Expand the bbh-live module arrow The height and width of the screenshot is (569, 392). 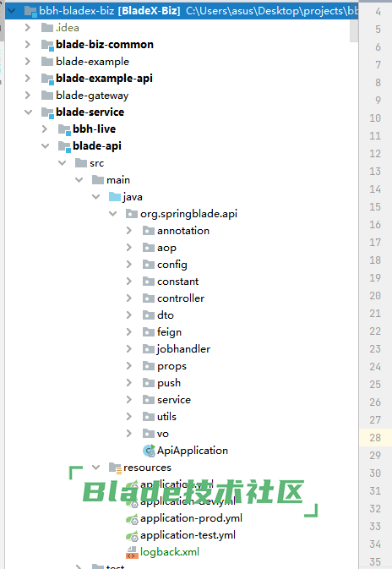[45, 129]
